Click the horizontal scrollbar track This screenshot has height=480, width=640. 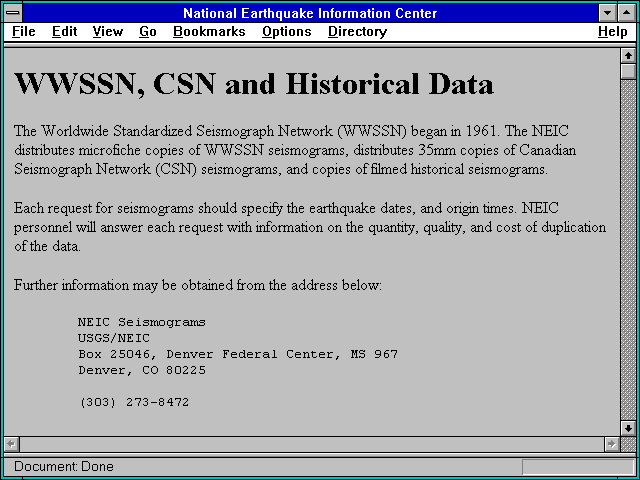(311, 444)
